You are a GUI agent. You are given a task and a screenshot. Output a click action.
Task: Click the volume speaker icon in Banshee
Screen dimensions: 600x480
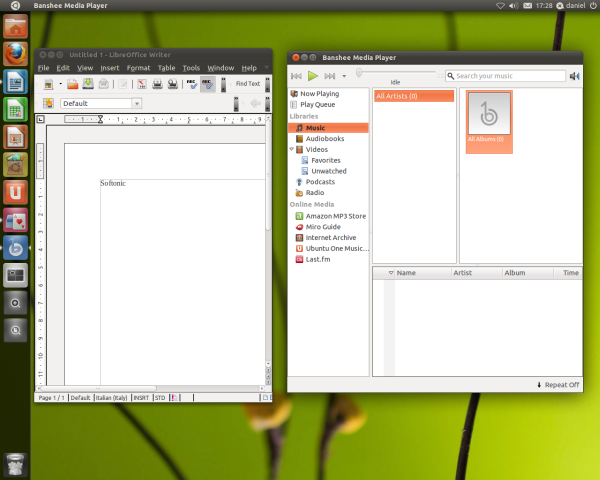click(574, 76)
